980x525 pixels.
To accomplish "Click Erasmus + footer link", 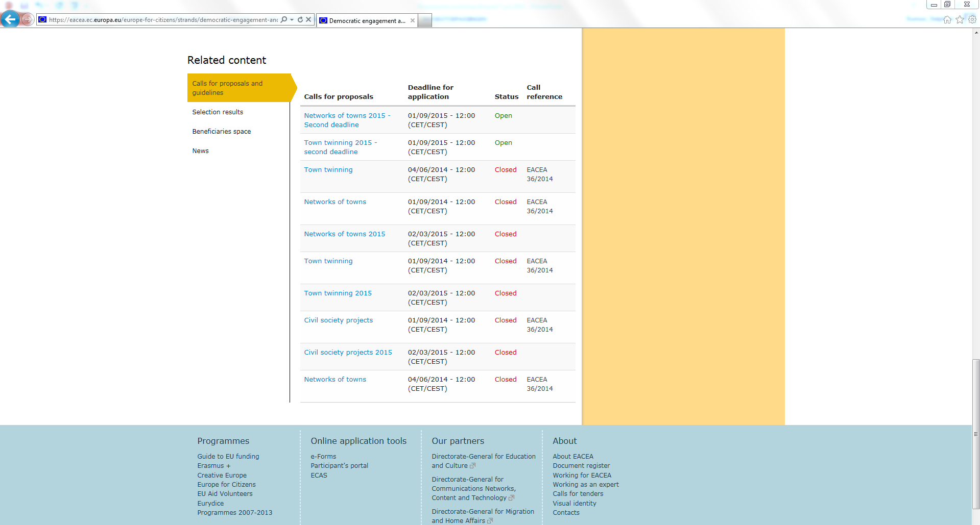I will point(214,466).
